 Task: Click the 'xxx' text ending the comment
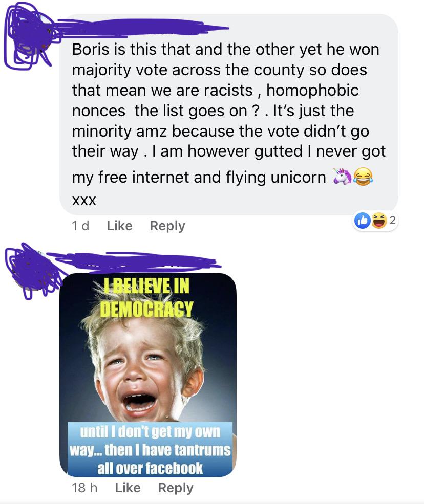coord(84,201)
